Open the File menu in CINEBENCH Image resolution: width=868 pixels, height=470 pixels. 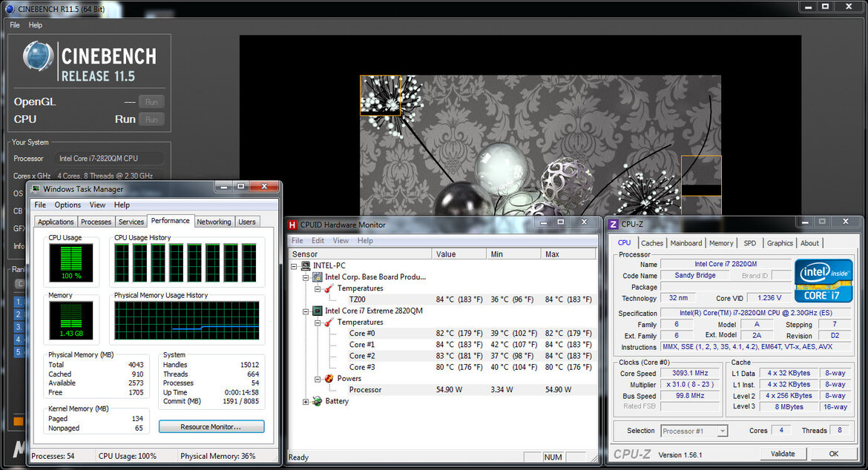pos(15,25)
